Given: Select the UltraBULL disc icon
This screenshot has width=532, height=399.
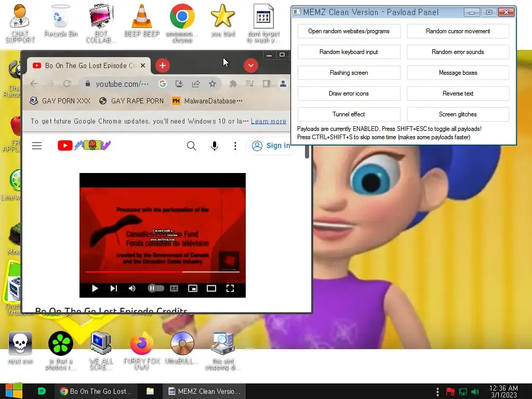Looking at the screenshot, I should (x=182, y=348).
